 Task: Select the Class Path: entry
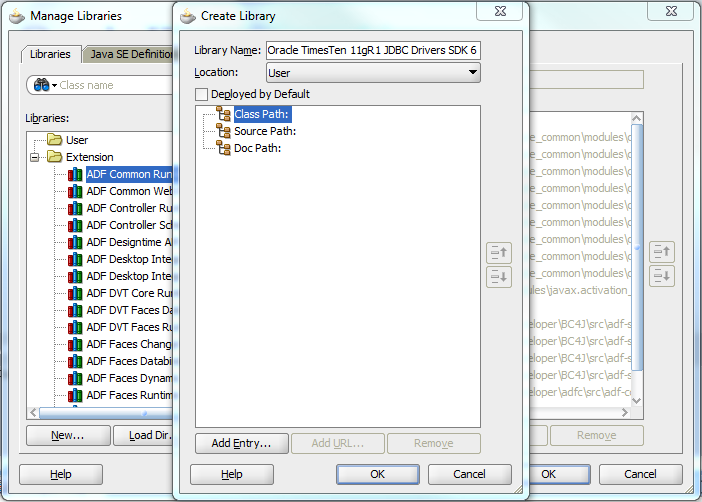[262, 114]
